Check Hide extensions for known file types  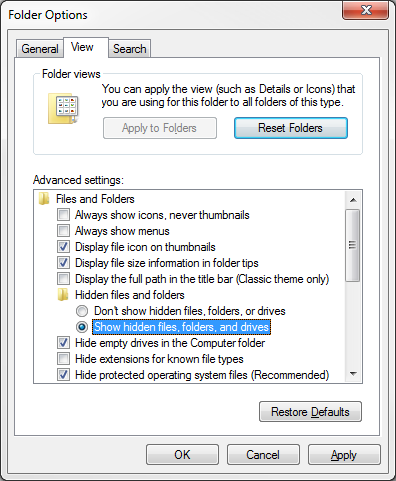coord(63,359)
